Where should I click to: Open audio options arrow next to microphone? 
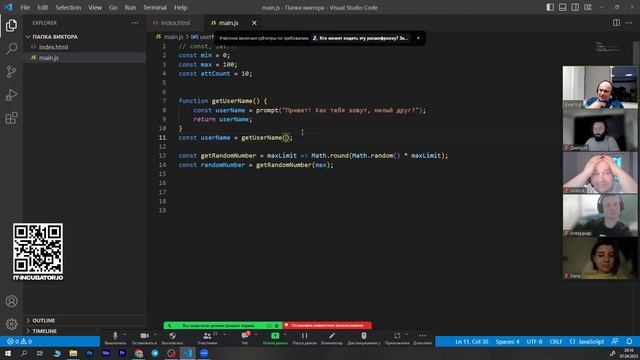[124, 335]
